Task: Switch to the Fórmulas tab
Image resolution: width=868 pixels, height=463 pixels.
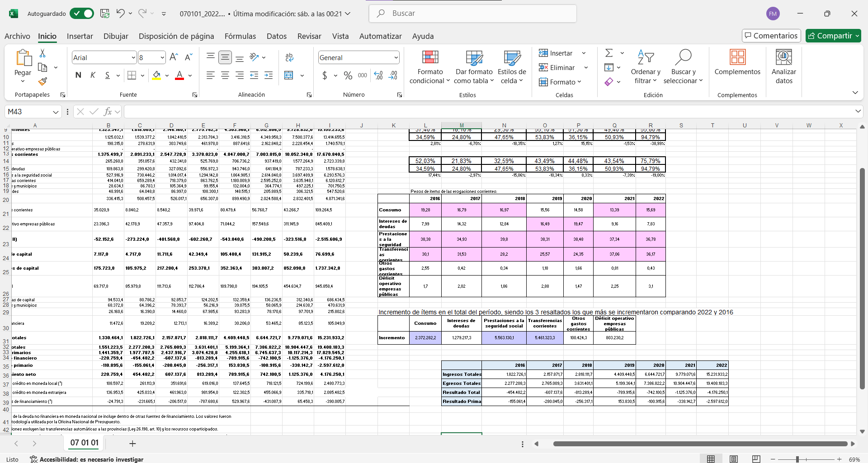Action: click(240, 36)
